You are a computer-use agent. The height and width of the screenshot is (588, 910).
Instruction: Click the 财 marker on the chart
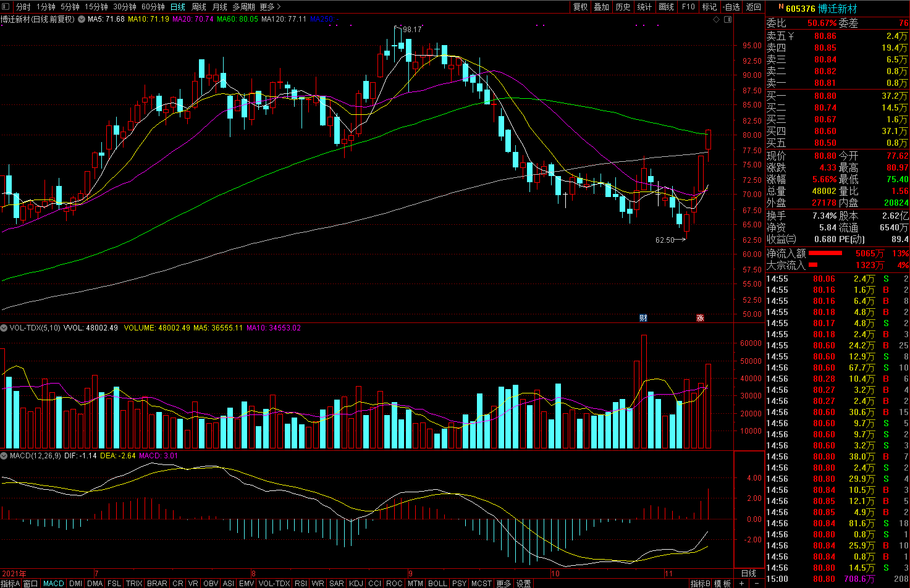point(643,318)
